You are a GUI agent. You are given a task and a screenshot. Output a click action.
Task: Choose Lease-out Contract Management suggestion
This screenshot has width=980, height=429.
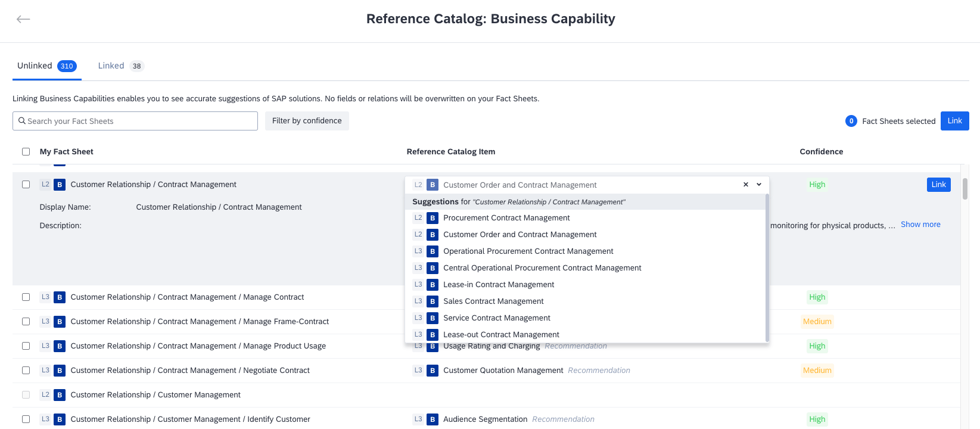[x=586, y=334]
